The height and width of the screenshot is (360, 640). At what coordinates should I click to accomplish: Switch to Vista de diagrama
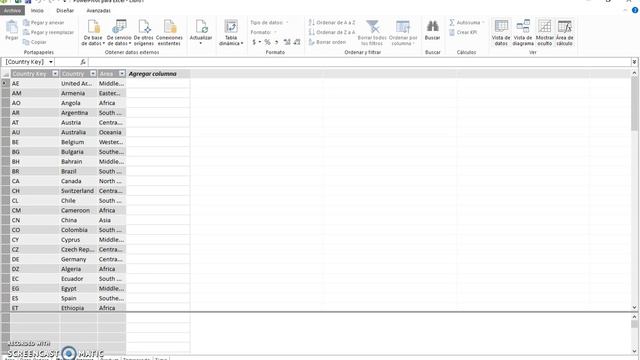(x=523, y=33)
